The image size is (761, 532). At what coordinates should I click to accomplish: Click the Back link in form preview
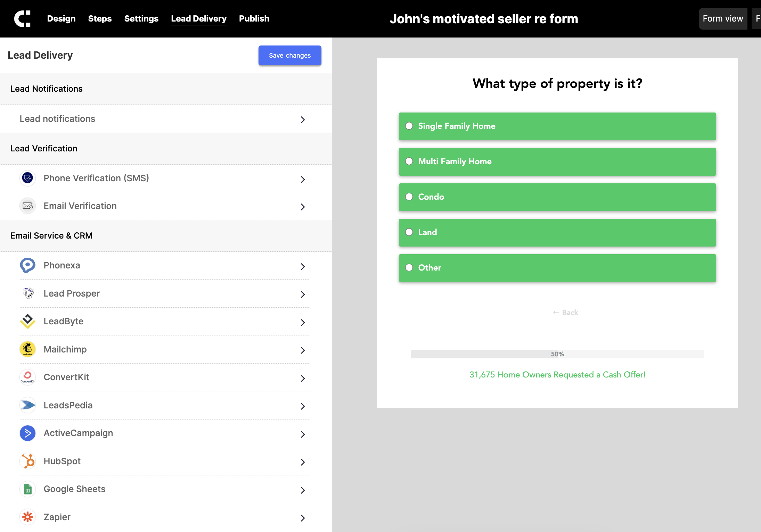(x=566, y=313)
